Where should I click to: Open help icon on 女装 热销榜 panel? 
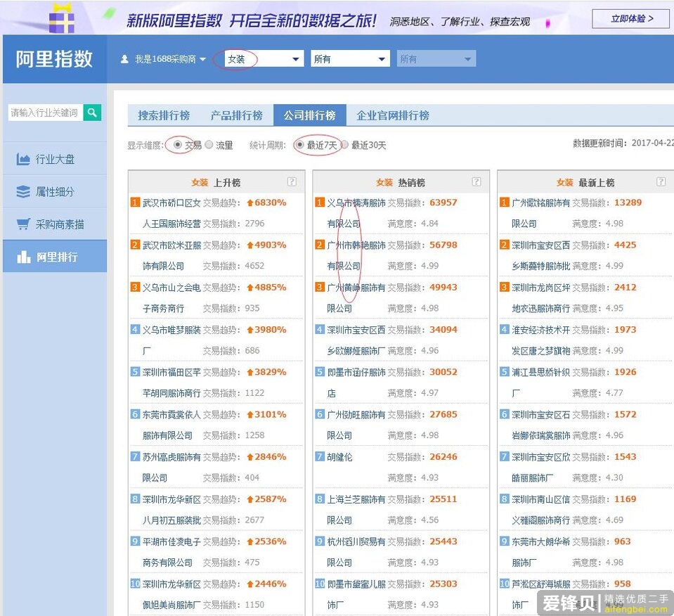[x=477, y=181]
